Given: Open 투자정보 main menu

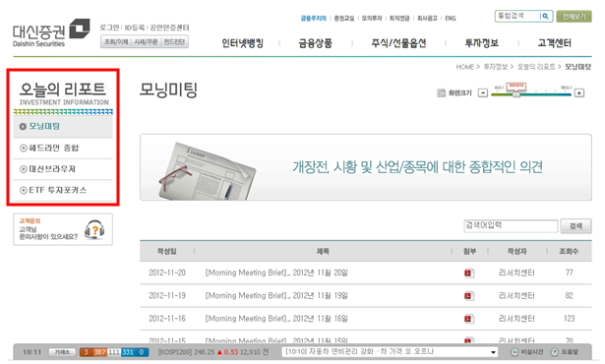Looking at the screenshot, I should click(481, 43).
